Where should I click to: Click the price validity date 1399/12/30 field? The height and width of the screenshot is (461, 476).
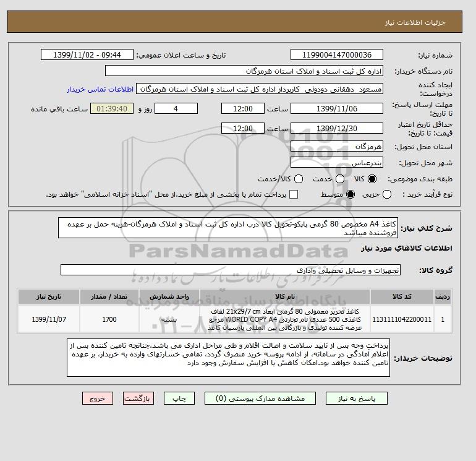[x=337, y=128]
